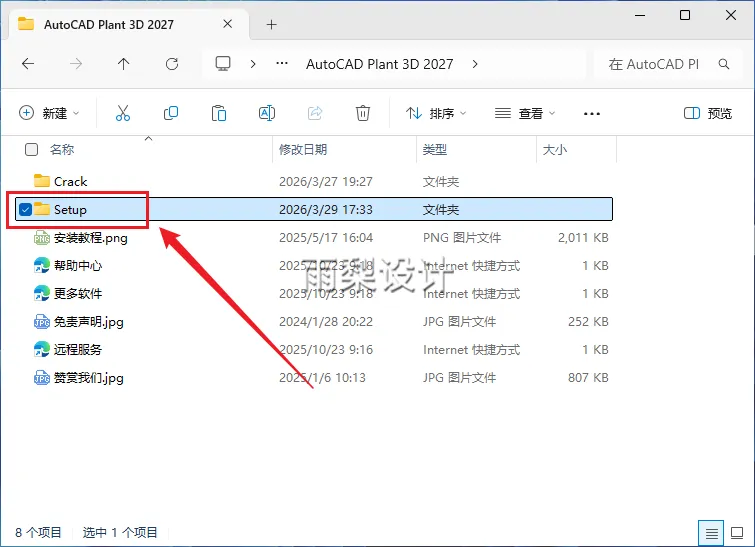Click AutoCAD Plant 3D 2027 breadcrumb segment
The height and width of the screenshot is (547, 755).
click(x=379, y=64)
